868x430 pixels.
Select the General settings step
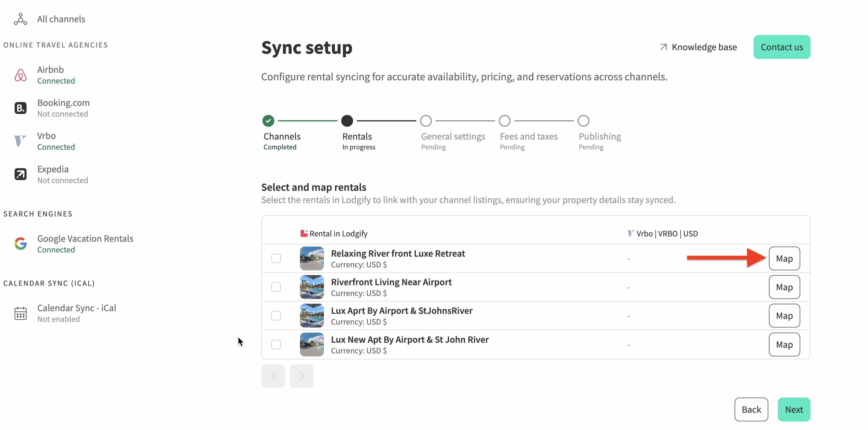point(426,121)
